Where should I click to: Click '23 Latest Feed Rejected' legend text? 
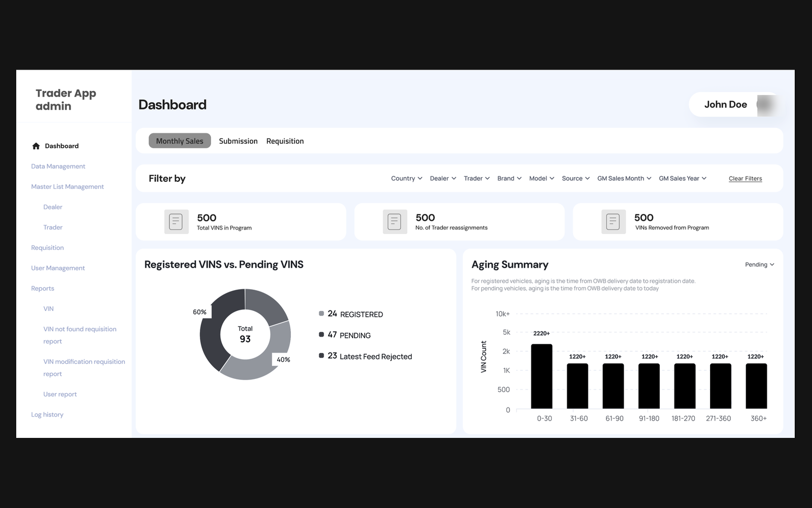coord(370,356)
